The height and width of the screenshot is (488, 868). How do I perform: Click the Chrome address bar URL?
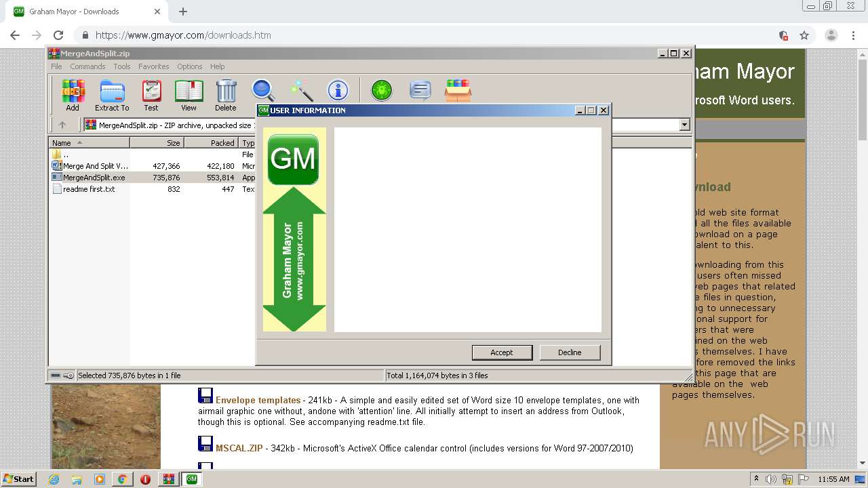point(183,35)
